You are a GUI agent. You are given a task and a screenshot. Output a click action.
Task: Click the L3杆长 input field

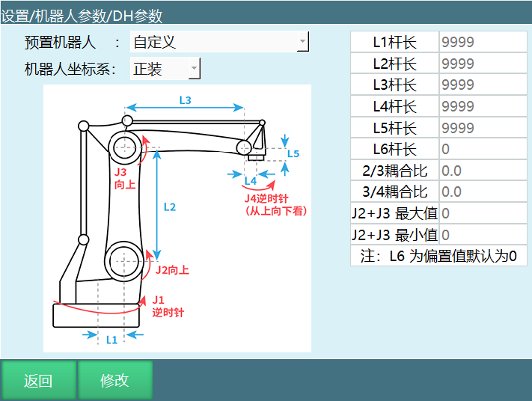click(x=482, y=85)
